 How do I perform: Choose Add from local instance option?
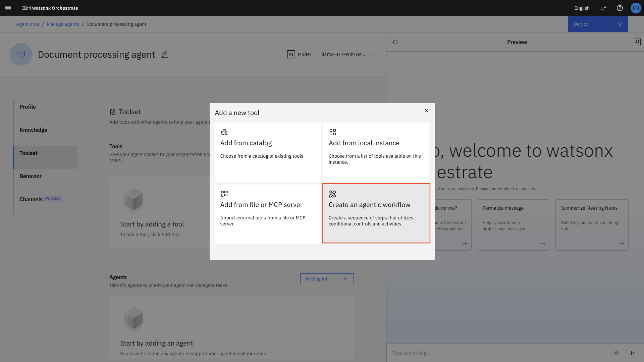pos(376,152)
